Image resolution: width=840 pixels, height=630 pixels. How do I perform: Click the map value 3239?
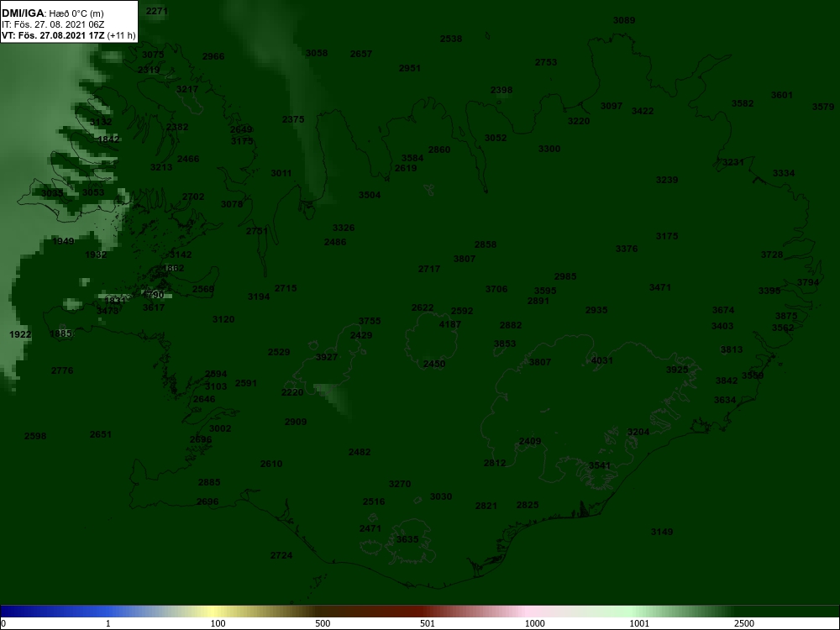(x=667, y=180)
